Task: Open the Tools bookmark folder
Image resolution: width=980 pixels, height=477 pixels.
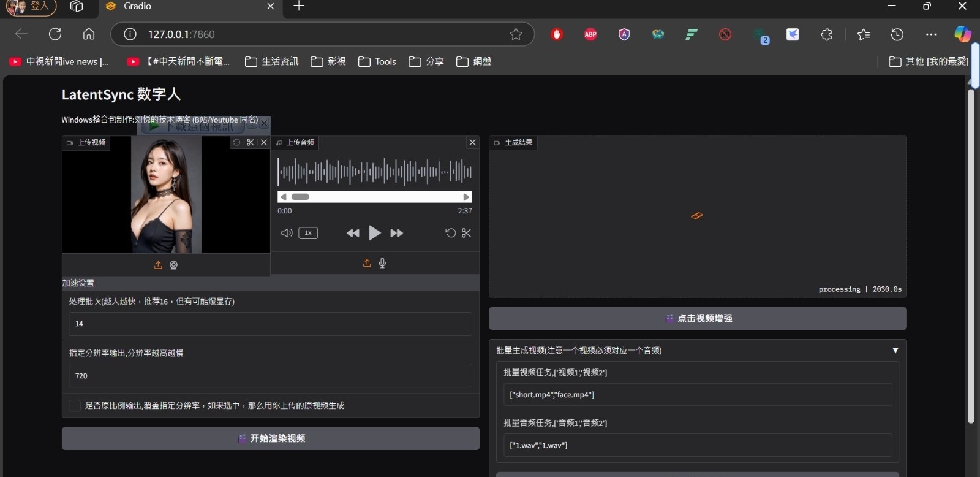Action: tap(377, 61)
